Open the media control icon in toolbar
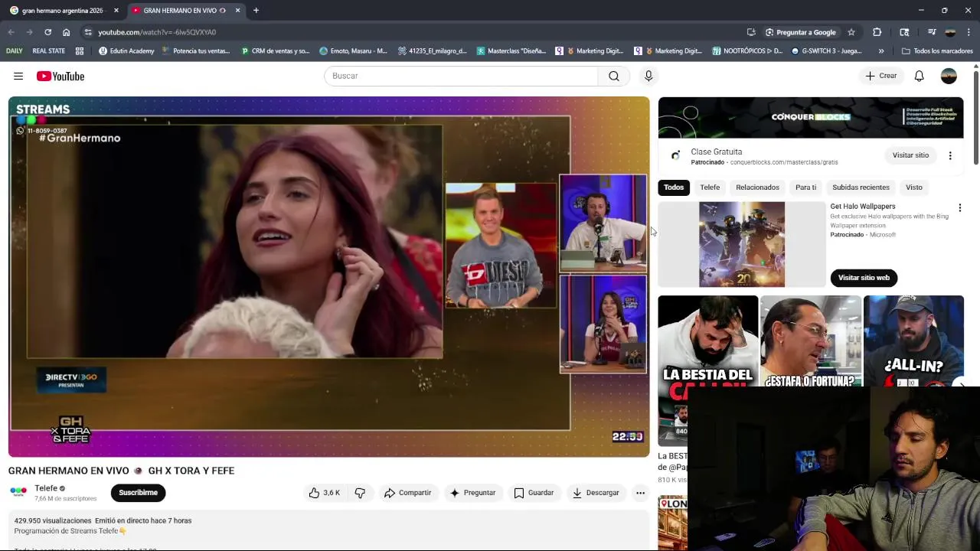Image resolution: width=980 pixels, height=551 pixels. [932, 32]
